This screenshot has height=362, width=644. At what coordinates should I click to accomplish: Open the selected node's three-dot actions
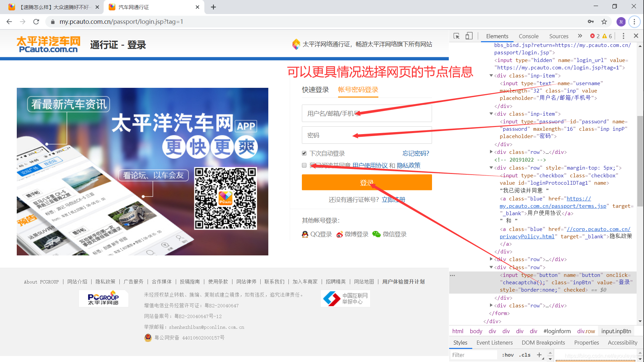tap(452, 275)
